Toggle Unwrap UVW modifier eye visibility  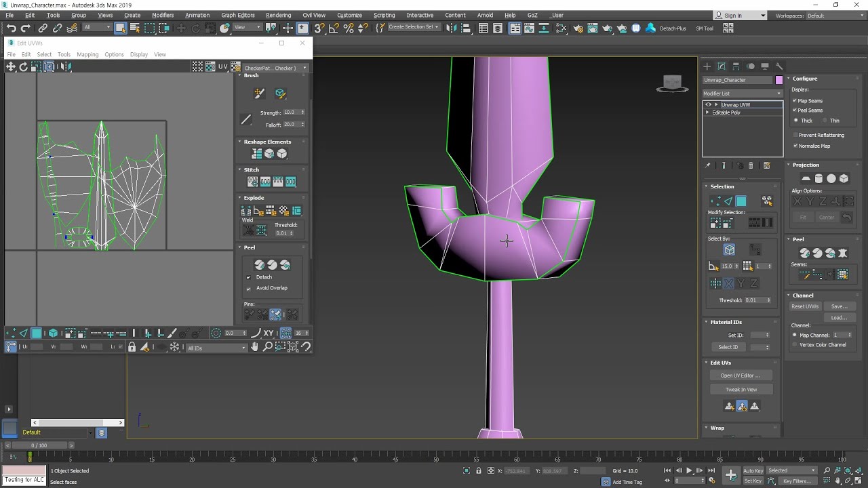click(x=708, y=104)
